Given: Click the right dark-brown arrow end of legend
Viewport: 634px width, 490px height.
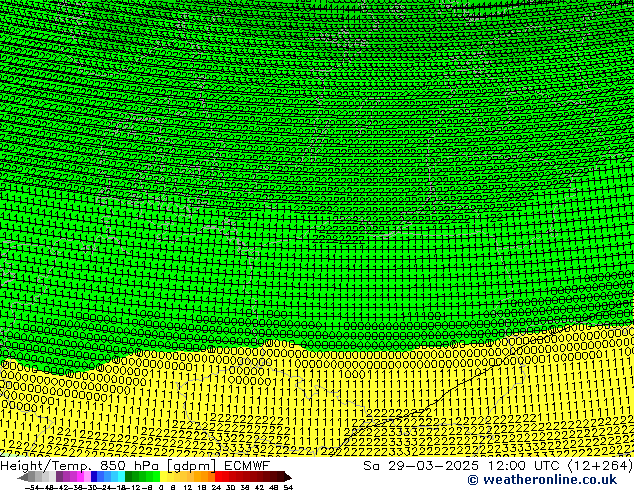Looking at the screenshot, I should [x=288, y=477].
